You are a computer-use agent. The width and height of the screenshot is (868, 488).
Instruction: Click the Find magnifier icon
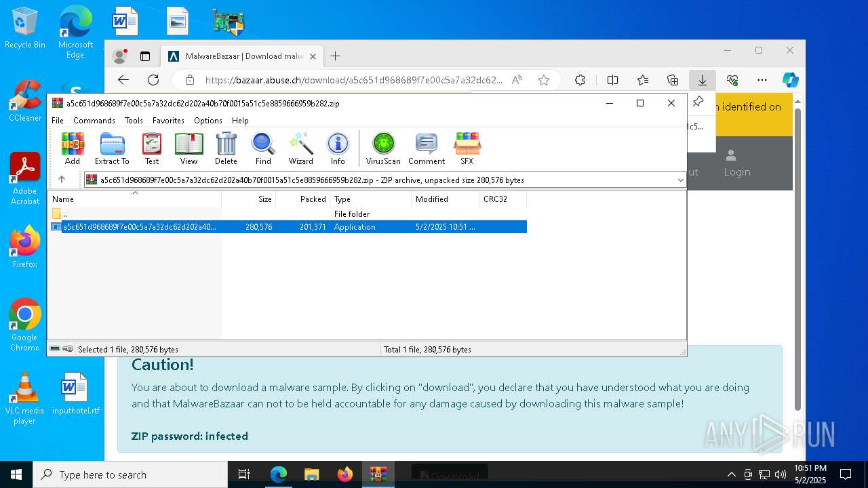coord(263,148)
